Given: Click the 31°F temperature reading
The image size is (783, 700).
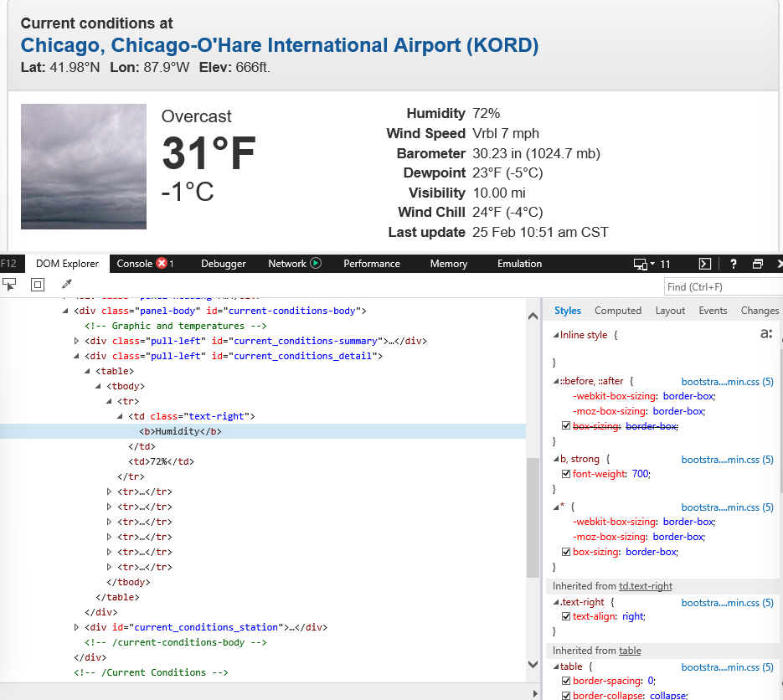Looking at the screenshot, I should (x=209, y=152).
